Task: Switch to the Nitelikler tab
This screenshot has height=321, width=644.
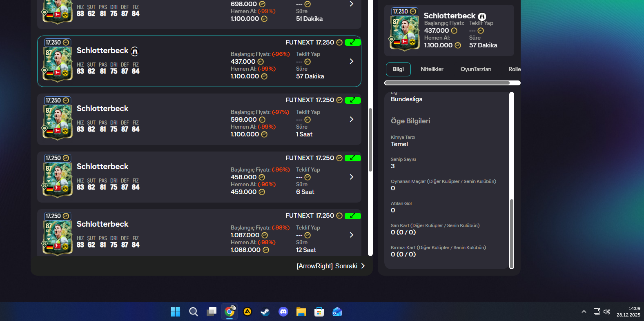Action: 432,69
